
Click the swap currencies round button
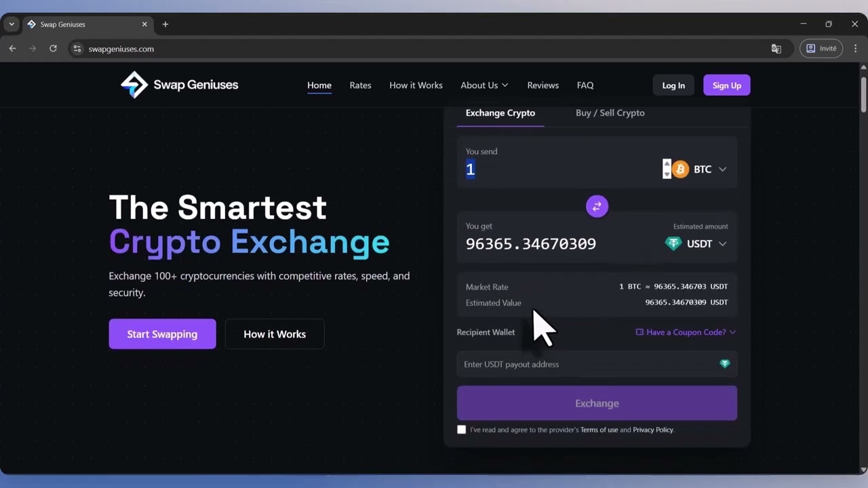pyautogui.click(x=597, y=206)
